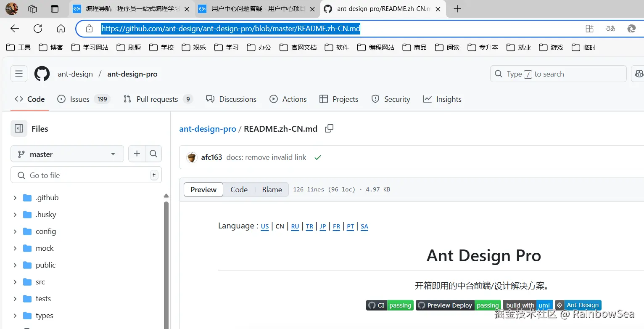Open the afc163 author profile link
Screen dimensions: 644x329
click(x=211, y=157)
